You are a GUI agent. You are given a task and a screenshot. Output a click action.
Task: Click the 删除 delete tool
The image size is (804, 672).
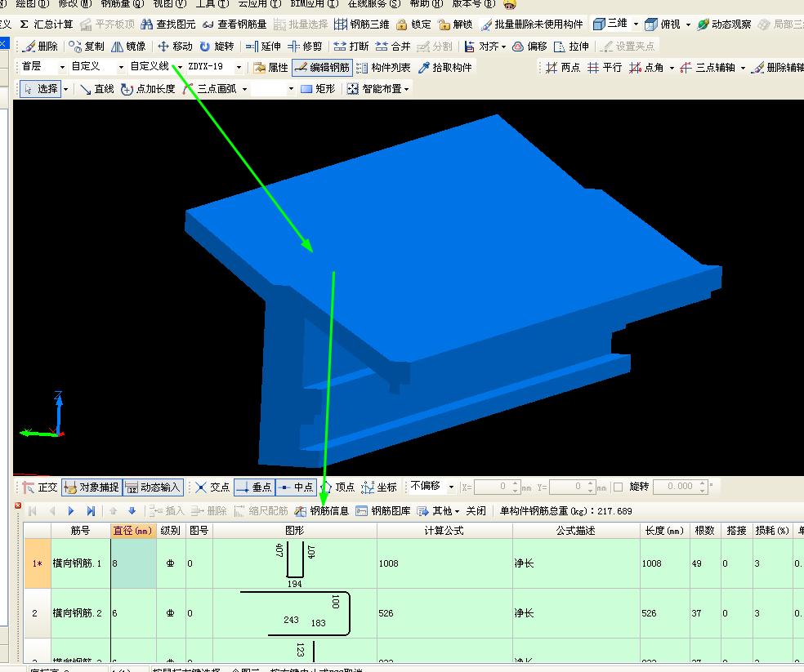click(41, 46)
